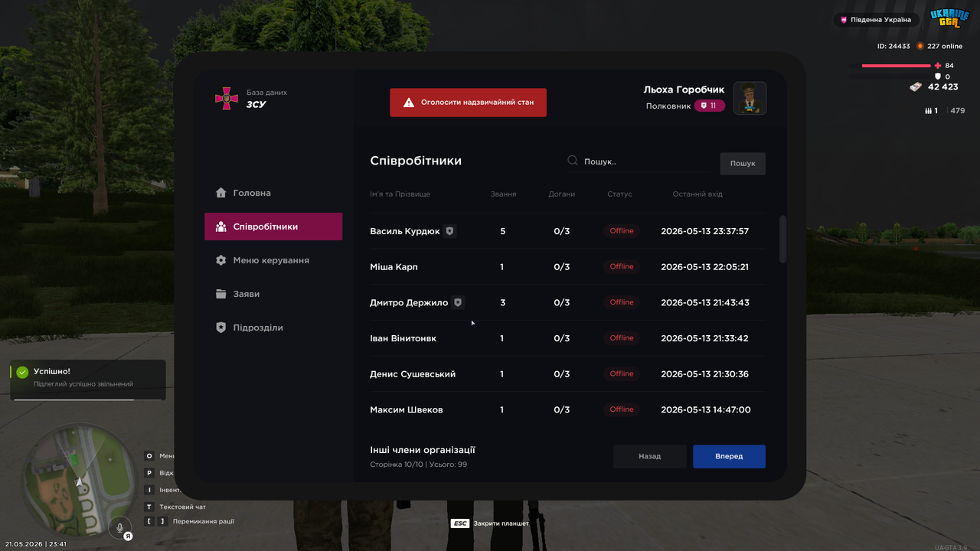Screen dimensions: 980x551
Task: Click reprimands 0/3 for Денис Сушевський
Action: (562, 374)
